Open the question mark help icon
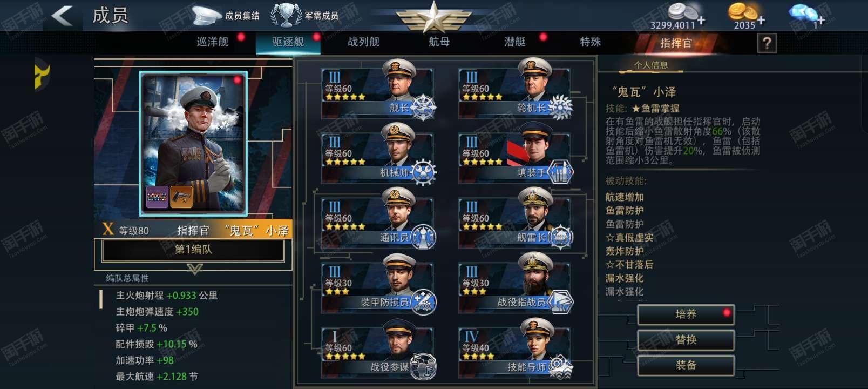 (767, 43)
